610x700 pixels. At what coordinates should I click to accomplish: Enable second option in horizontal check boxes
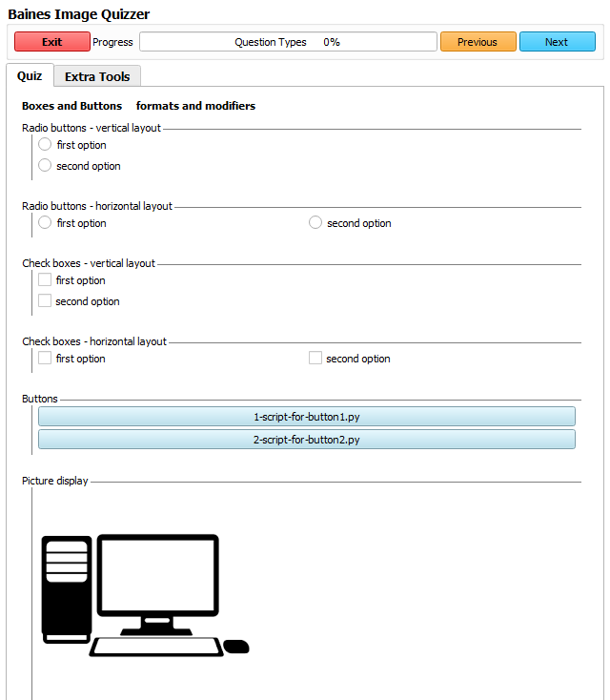click(315, 359)
